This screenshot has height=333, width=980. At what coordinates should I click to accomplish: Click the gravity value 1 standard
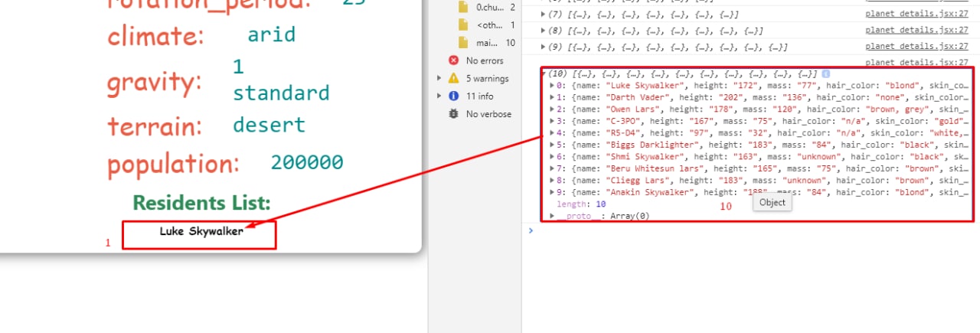(x=281, y=80)
